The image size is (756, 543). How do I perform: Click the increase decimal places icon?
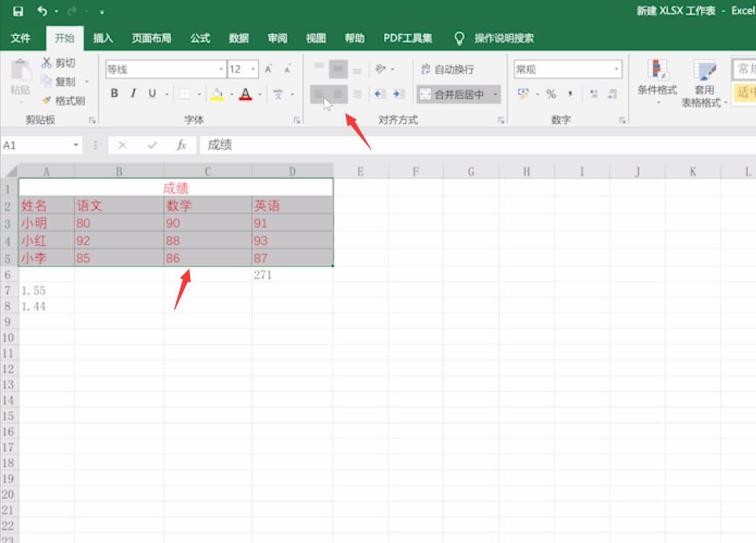594,94
